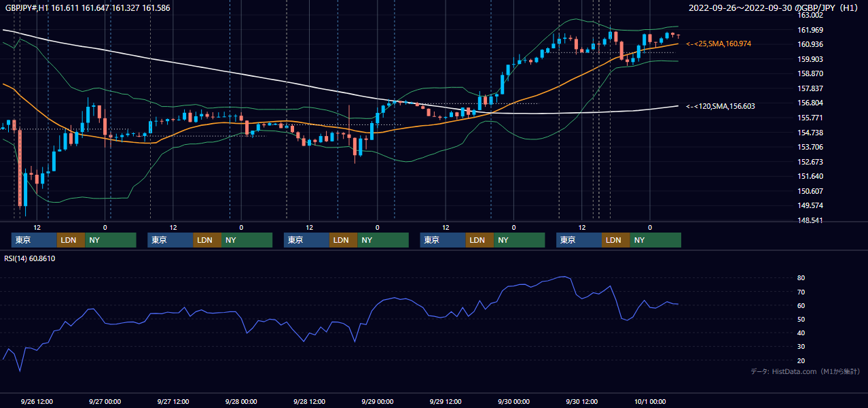The image size is (868, 408).
Task: Click the 9/26 12:00 date label
Action: tap(37, 402)
